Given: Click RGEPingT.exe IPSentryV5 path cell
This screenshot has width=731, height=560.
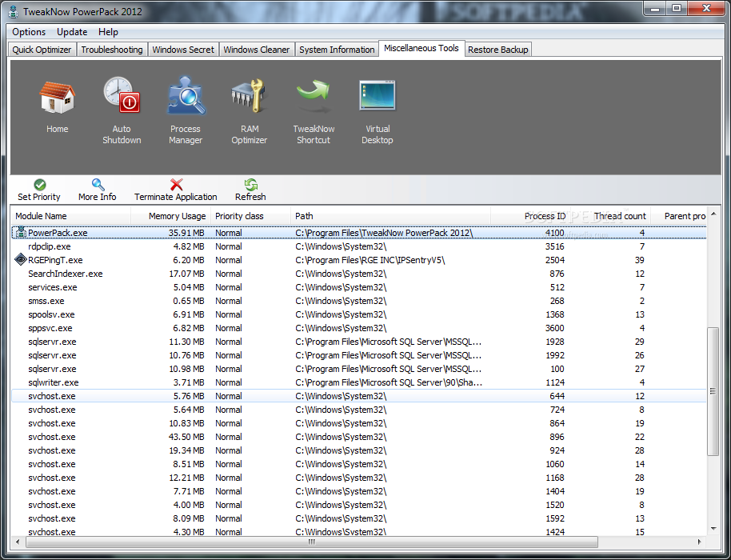Looking at the screenshot, I should pyautogui.click(x=370, y=260).
